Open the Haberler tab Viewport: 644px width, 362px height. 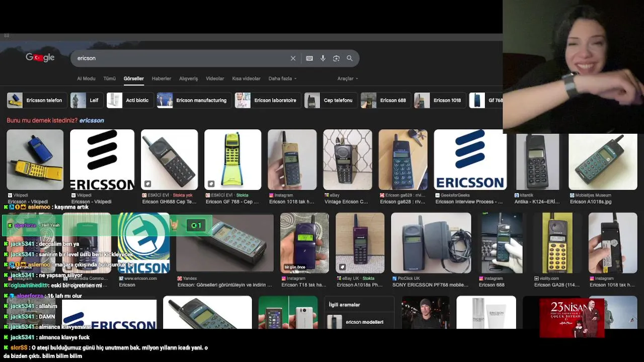(x=162, y=78)
